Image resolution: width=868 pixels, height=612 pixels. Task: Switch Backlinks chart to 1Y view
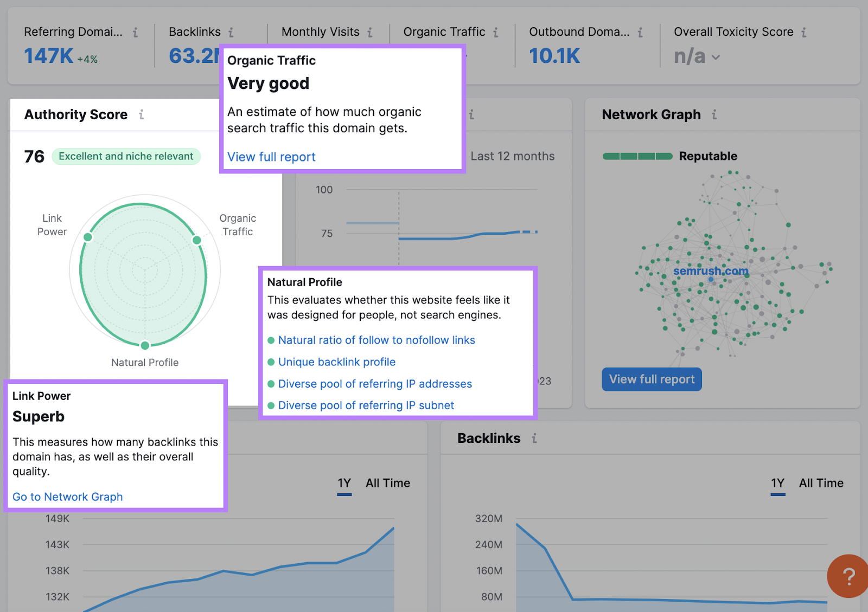[x=777, y=482]
